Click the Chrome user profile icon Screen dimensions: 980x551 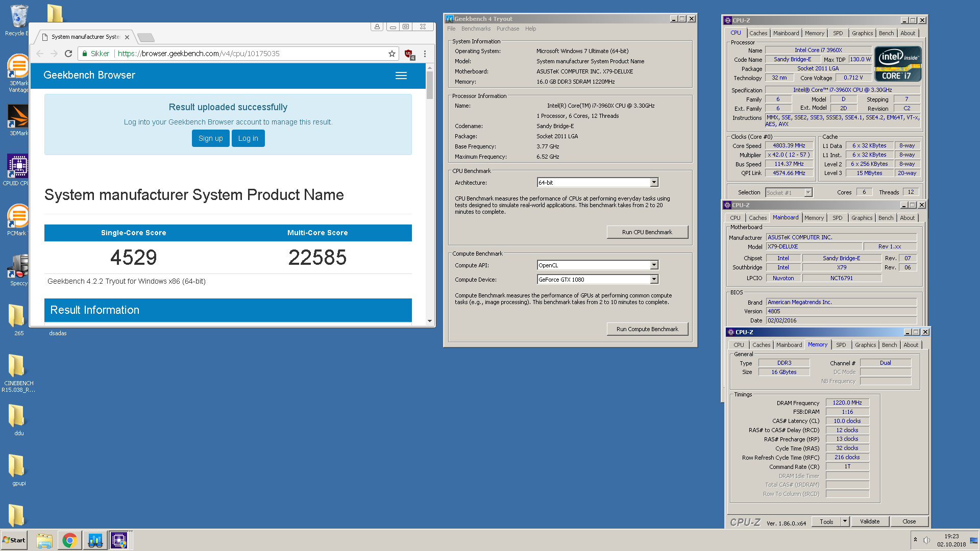click(x=377, y=27)
